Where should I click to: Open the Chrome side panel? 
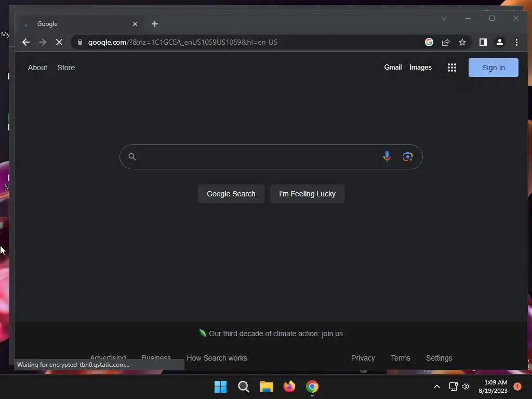[483, 42]
